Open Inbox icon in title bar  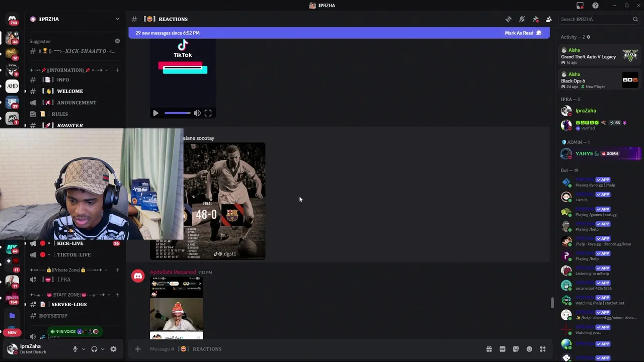click(580, 6)
